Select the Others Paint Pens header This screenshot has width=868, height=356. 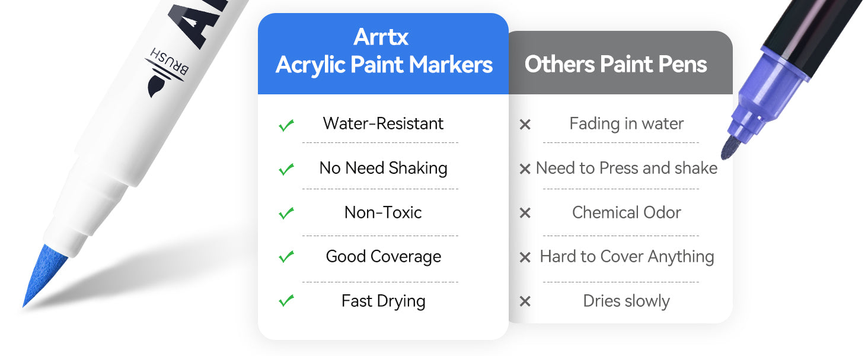click(615, 64)
